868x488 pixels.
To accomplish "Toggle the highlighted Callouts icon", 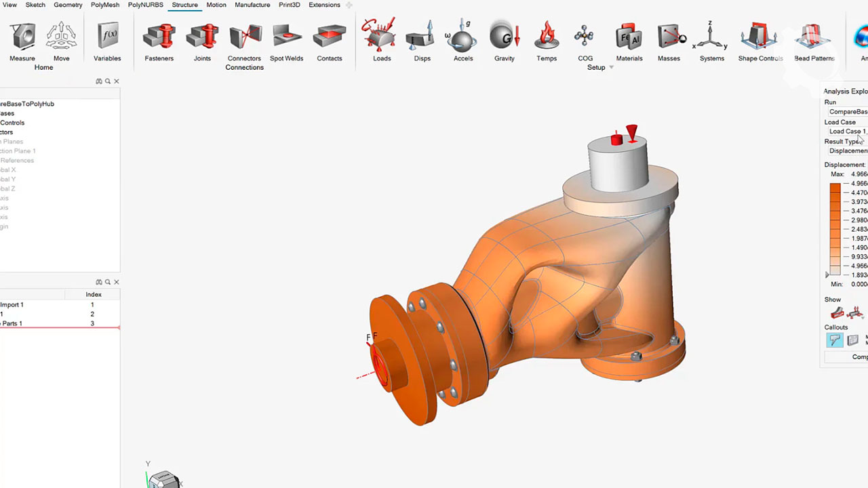I will point(835,340).
